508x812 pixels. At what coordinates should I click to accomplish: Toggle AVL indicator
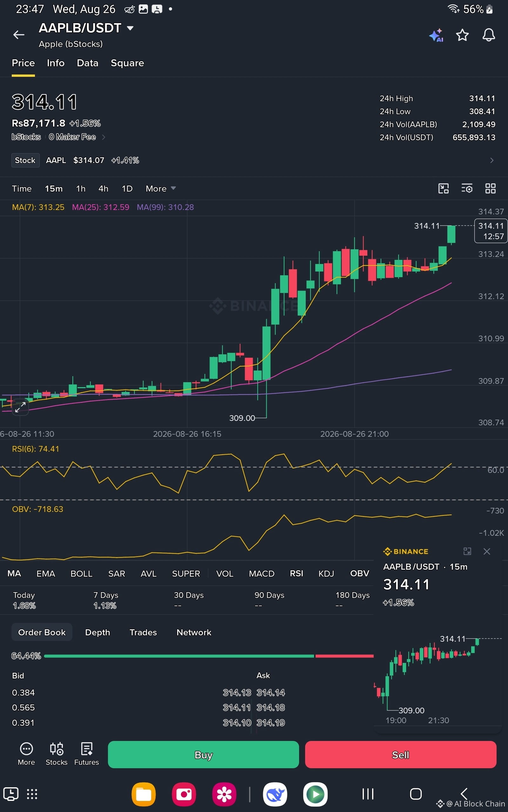(x=149, y=573)
